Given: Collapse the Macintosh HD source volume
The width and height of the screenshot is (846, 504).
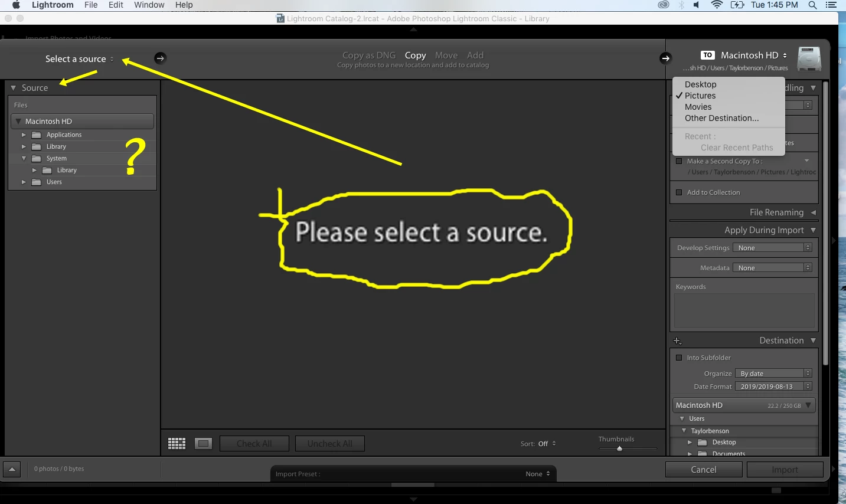Looking at the screenshot, I should (x=18, y=121).
